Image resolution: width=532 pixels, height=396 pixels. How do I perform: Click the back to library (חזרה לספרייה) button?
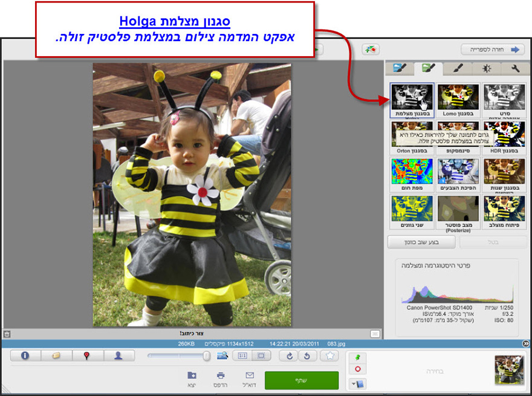pyautogui.click(x=493, y=50)
